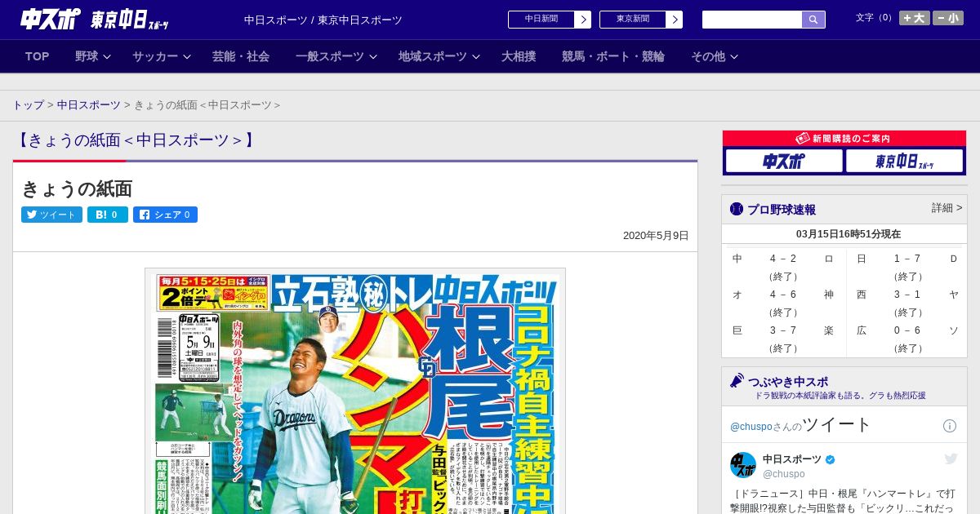980x514 pixels.
Task: Click the トップ breadcrumb link
Action: (x=29, y=105)
